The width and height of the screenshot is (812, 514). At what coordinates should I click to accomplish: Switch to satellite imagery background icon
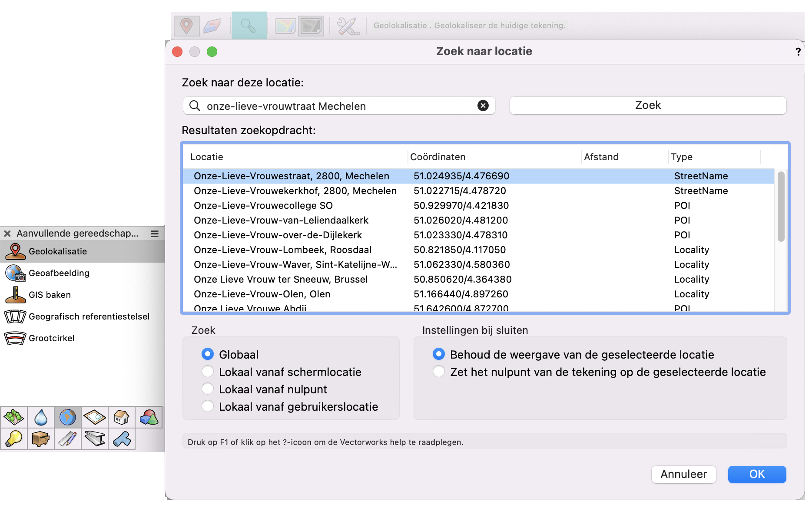click(311, 26)
